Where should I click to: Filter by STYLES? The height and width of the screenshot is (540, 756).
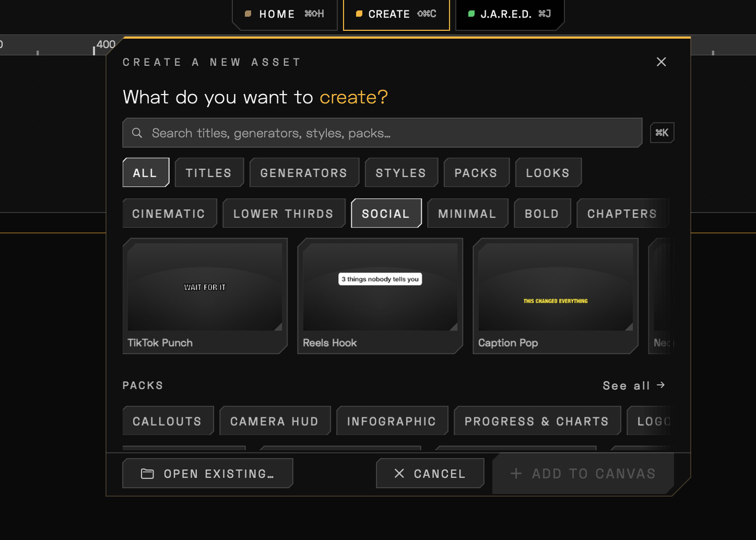[x=401, y=173]
